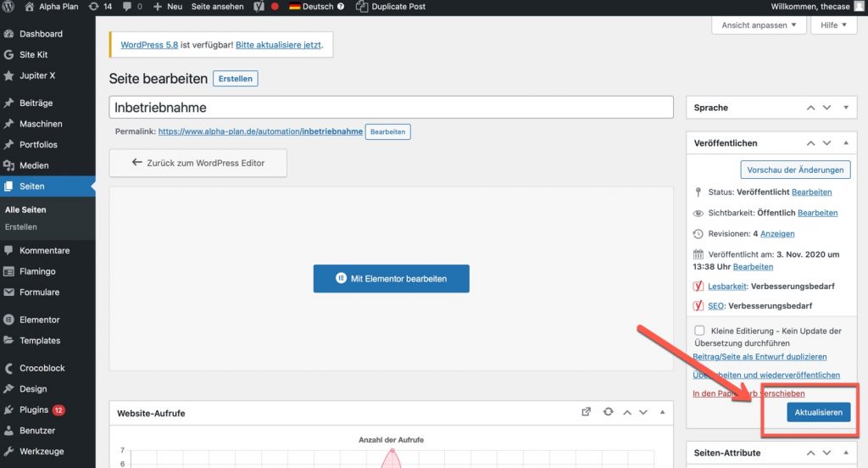This screenshot has width=868, height=468.
Task: Click the Bitte aktualisiere jetzt link
Action: [281, 44]
